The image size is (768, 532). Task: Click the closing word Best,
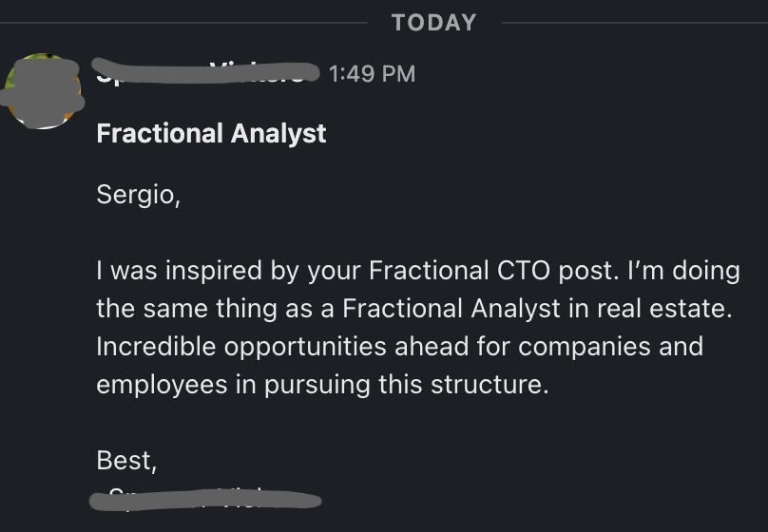(126, 460)
